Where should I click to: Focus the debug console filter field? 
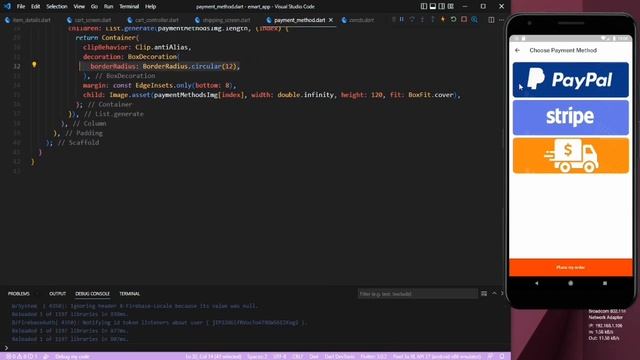(418, 294)
